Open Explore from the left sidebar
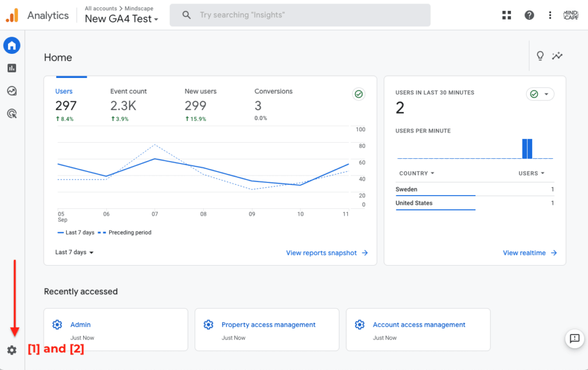The image size is (588, 370). [x=11, y=91]
